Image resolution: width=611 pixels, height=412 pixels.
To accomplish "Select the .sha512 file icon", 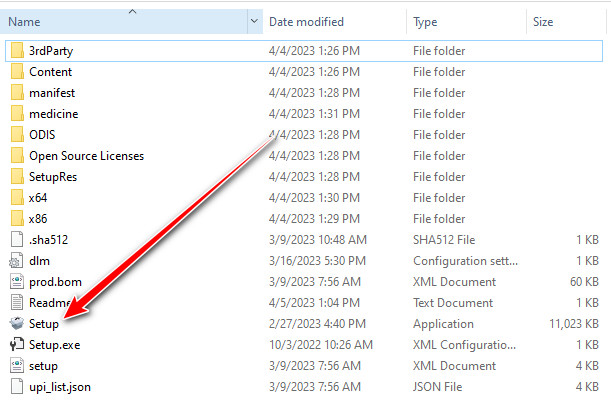I will click(16, 239).
